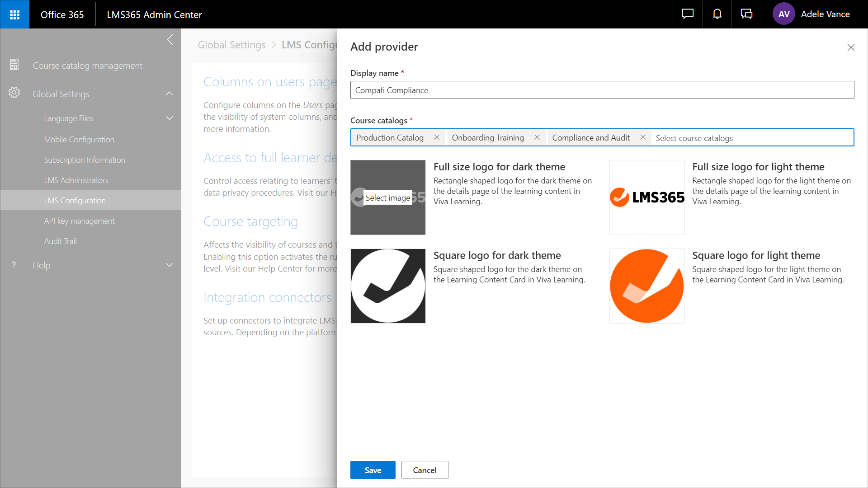
Task: Open Audit Trail page
Action: point(60,241)
